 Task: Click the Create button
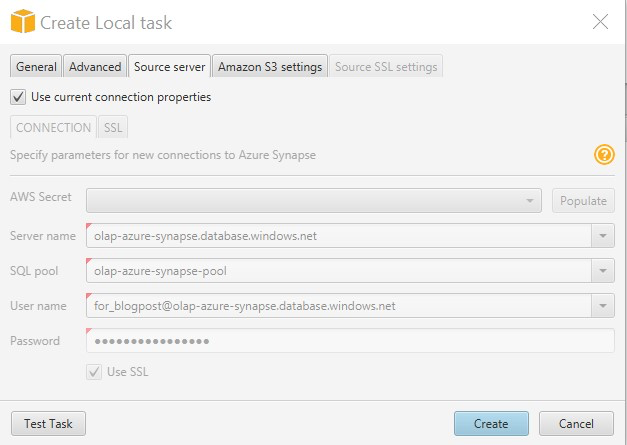click(x=491, y=423)
